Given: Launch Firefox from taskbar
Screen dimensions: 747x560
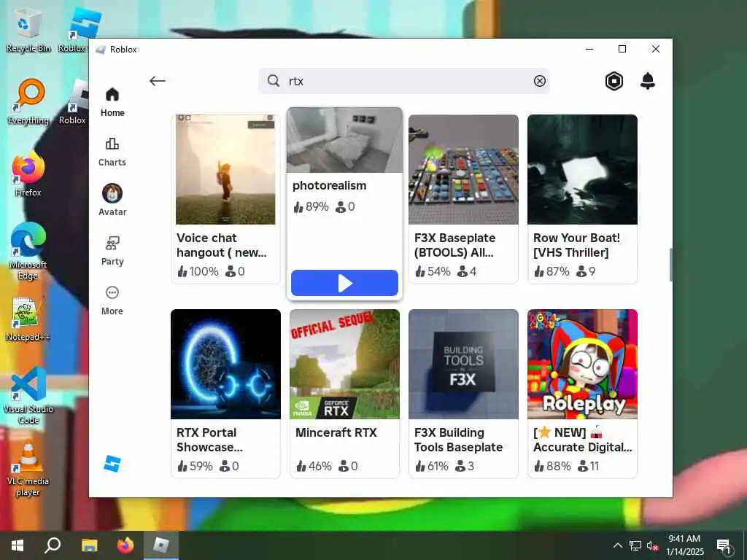Looking at the screenshot, I should pyautogui.click(x=125, y=545).
